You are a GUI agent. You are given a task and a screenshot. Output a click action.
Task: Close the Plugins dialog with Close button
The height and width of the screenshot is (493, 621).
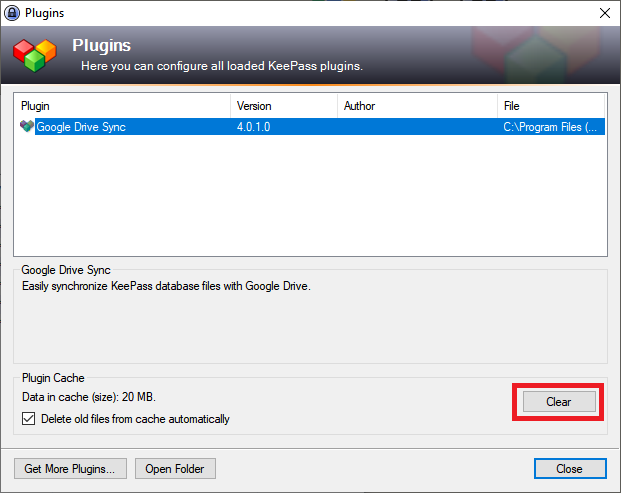point(570,468)
